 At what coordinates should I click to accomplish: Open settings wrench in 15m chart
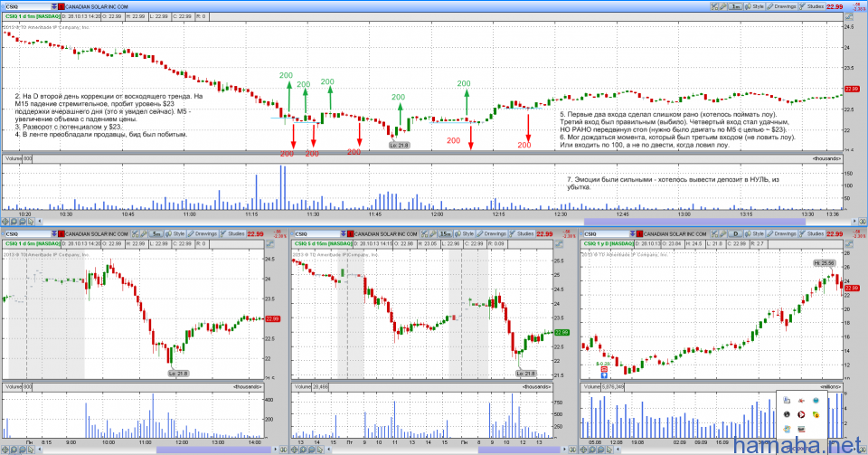(433, 234)
